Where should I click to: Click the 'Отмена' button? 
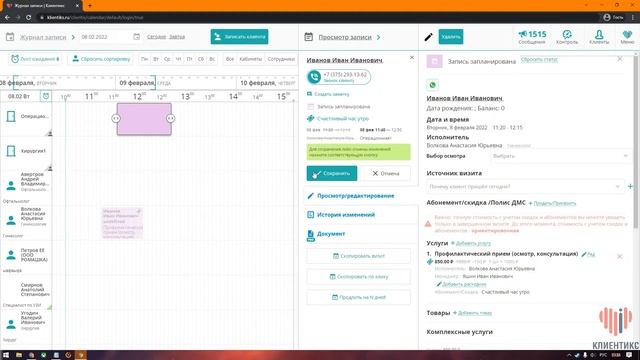385,173
